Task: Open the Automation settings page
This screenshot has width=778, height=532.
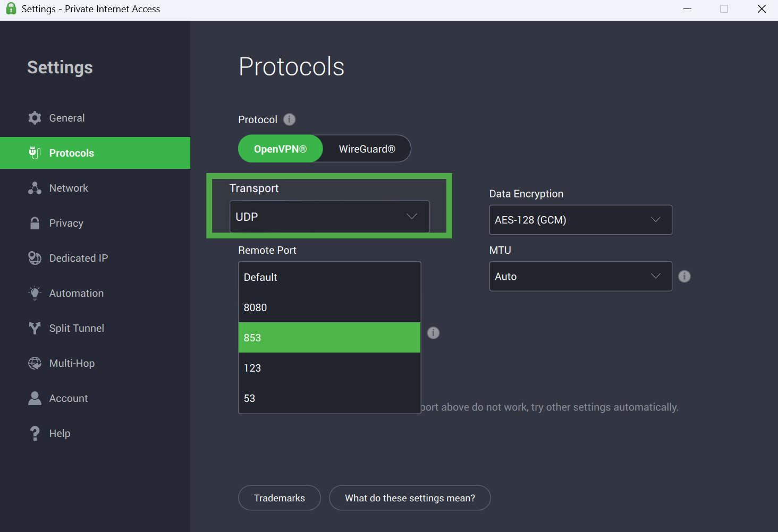Action: [95, 293]
